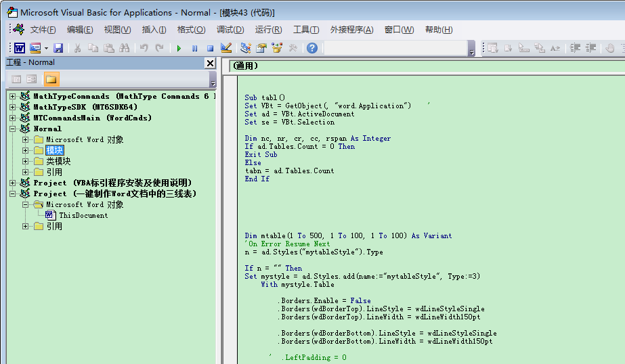
Task: Select the ThisDocument item
Action: 83,215
